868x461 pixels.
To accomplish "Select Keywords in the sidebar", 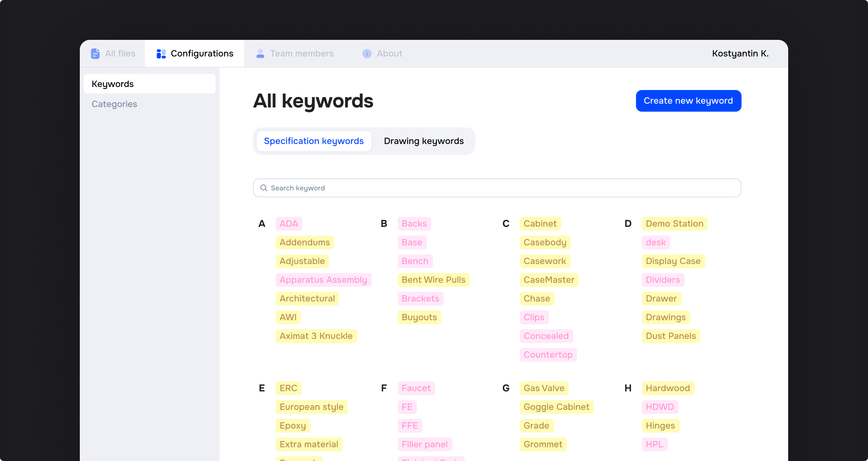I will point(150,84).
